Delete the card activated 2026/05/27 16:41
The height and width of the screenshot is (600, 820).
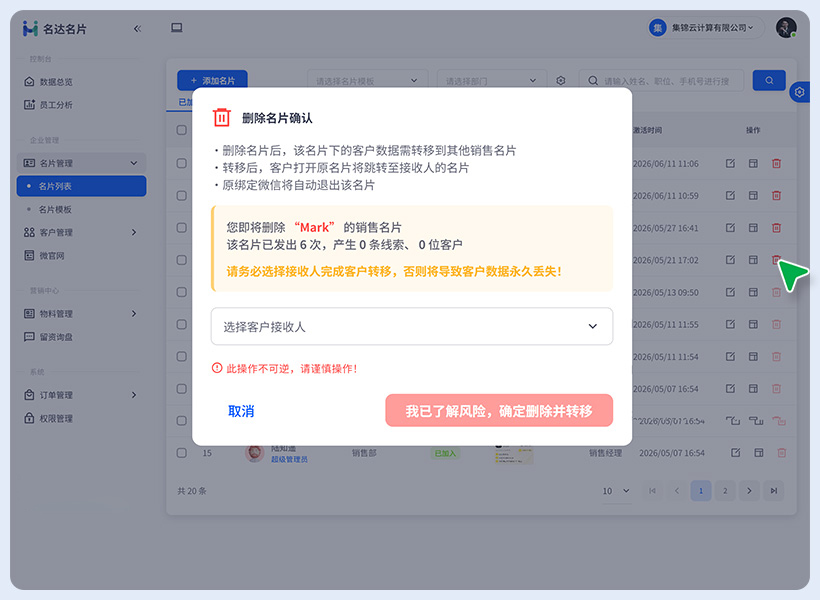point(777,228)
